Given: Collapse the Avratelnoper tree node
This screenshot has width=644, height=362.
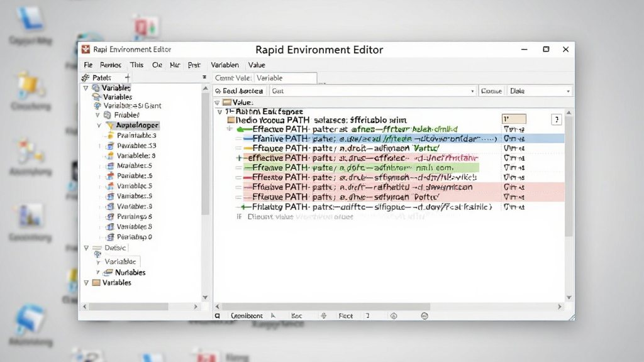Looking at the screenshot, I should [x=99, y=125].
